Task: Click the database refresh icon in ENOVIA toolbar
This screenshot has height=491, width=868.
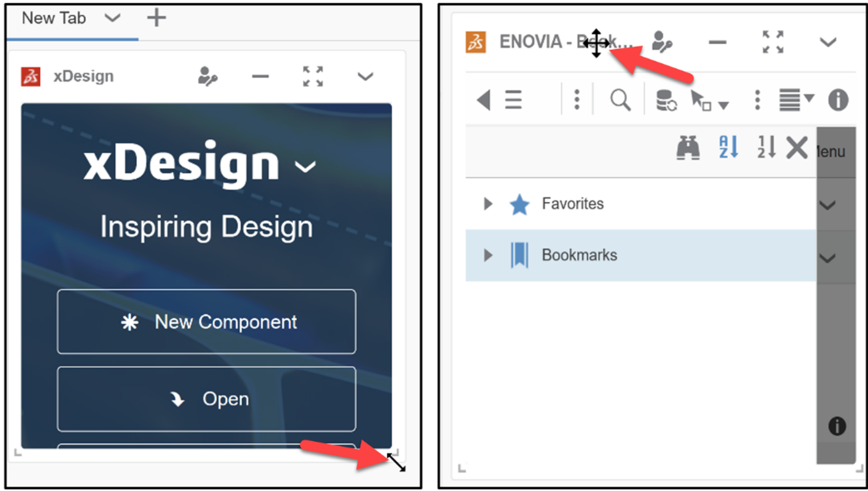Action: pos(665,100)
